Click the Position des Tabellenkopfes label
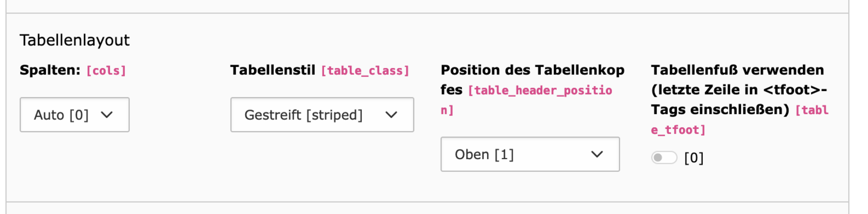The height and width of the screenshot is (214, 868). [x=532, y=80]
